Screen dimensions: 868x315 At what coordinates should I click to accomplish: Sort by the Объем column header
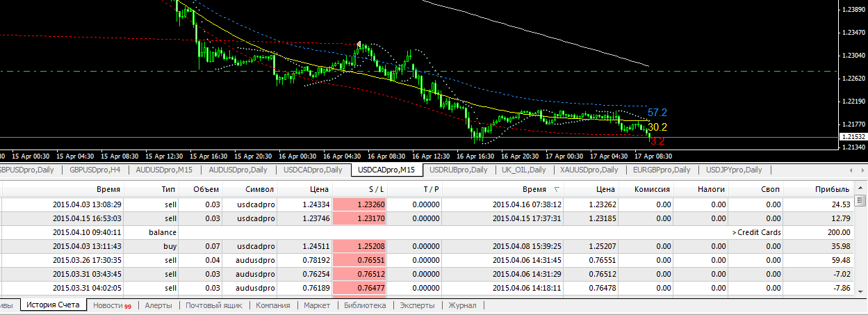click(x=202, y=189)
